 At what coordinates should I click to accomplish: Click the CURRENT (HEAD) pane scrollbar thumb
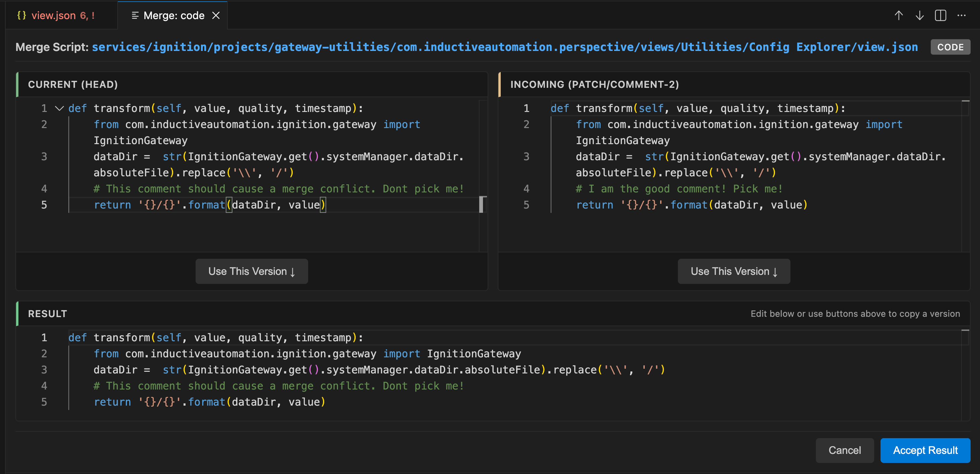coord(481,205)
